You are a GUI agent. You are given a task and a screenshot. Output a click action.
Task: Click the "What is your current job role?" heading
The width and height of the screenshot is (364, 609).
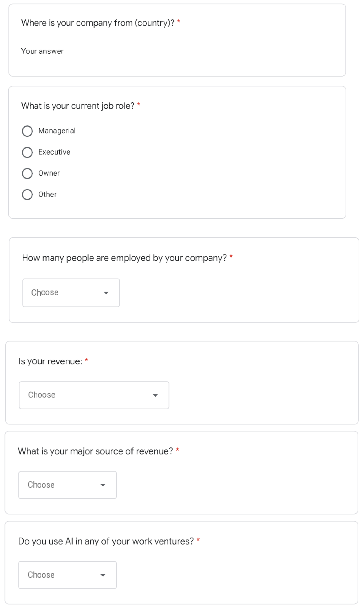(x=78, y=106)
